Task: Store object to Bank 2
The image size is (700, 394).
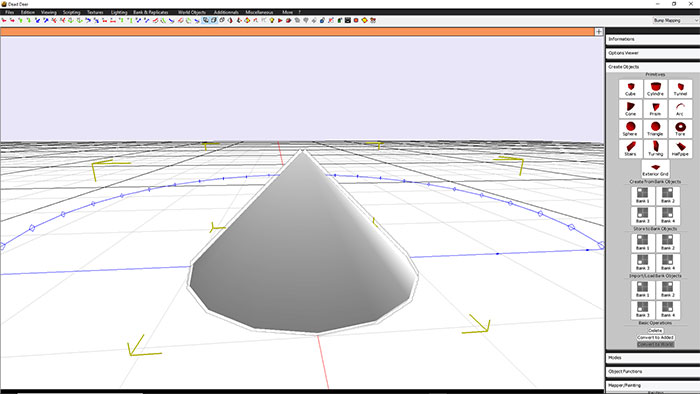Action: [x=667, y=242]
